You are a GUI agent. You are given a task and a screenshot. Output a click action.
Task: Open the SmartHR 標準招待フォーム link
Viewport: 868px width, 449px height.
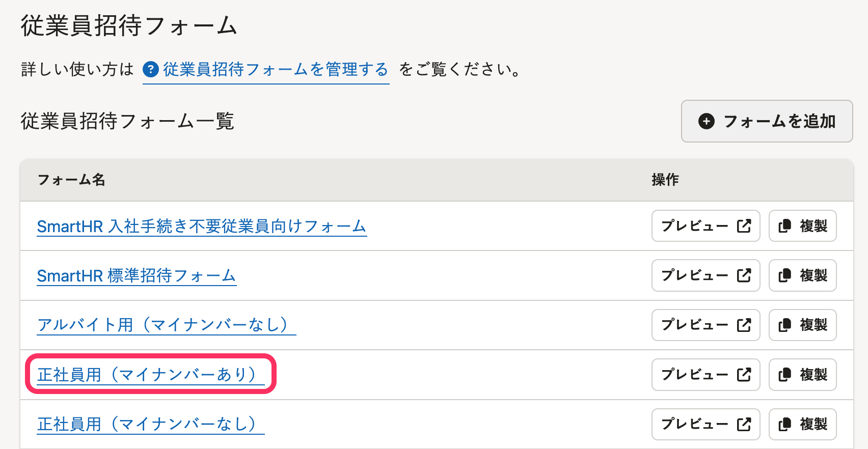click(x=137, y=275)
